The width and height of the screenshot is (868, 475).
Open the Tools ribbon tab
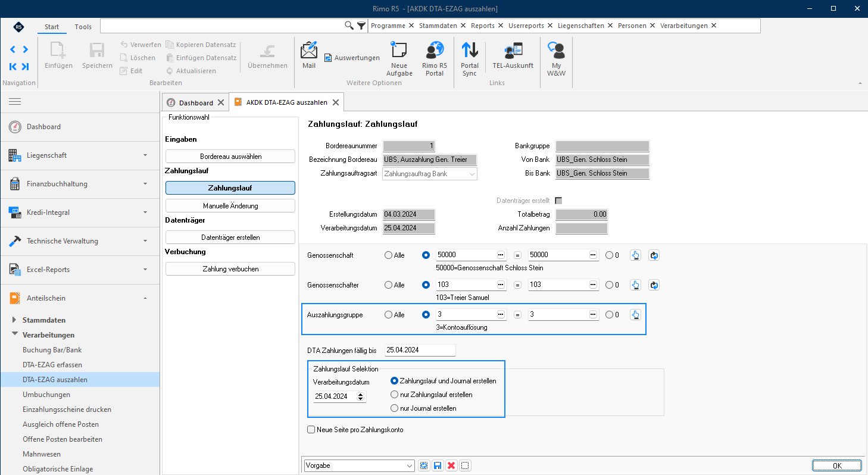(83, 27)
